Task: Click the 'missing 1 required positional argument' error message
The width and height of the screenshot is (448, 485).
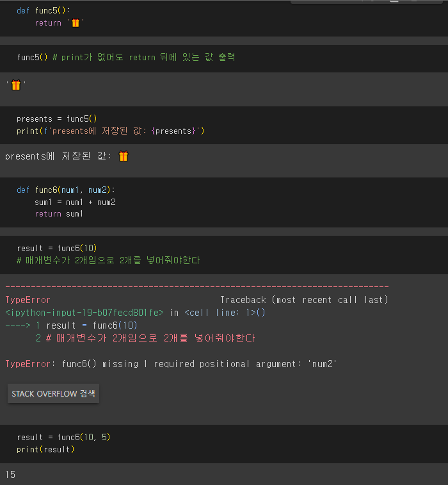Action: click(x=202, y=364)
